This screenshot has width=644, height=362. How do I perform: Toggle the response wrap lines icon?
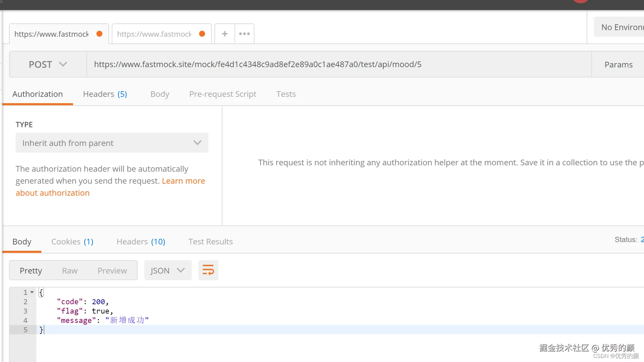pos(208,270)
